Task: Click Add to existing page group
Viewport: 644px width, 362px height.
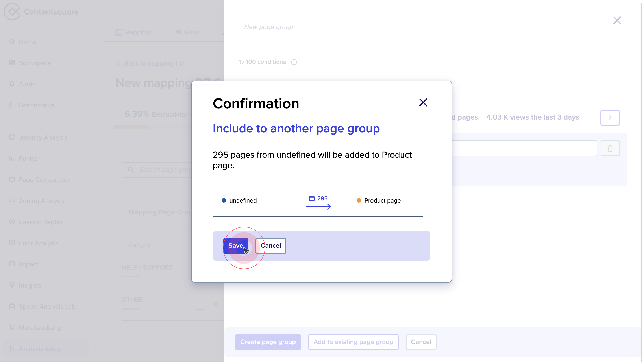Action: pyautogui.click(x=353, y=342)
